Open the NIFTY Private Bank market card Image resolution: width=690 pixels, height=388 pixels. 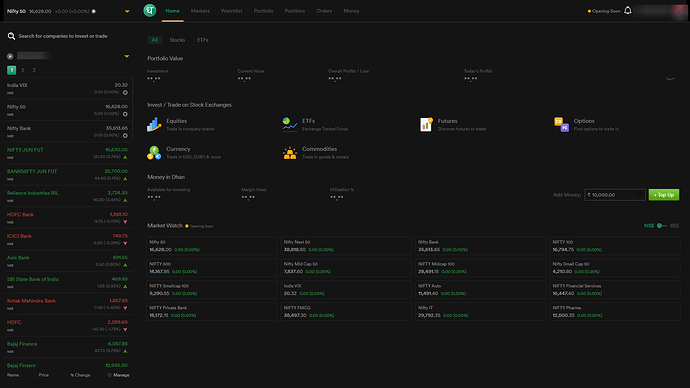(212, 311)
